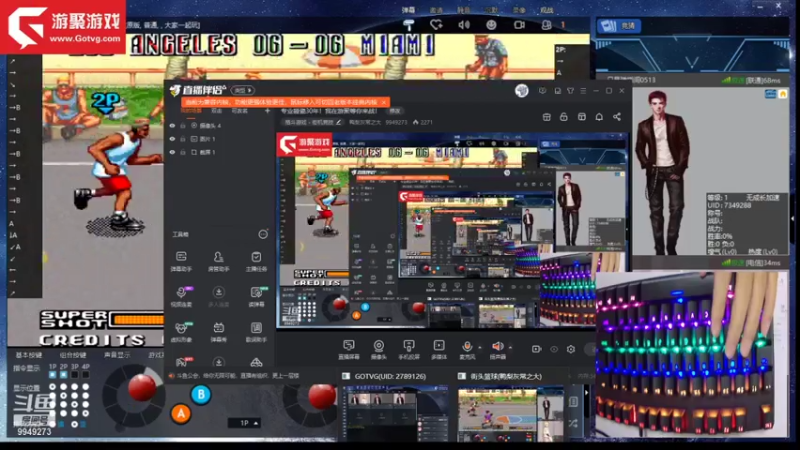This screenshot has width=800, height=450.
Task: Open the companion hamburger menu icon
Action: pos(583,91)
